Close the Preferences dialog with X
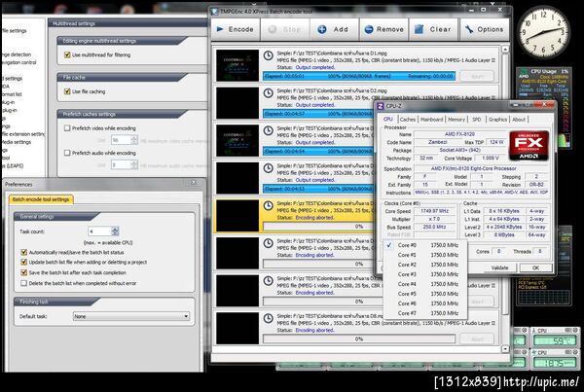584x392 pixels. tap(194, 183)
